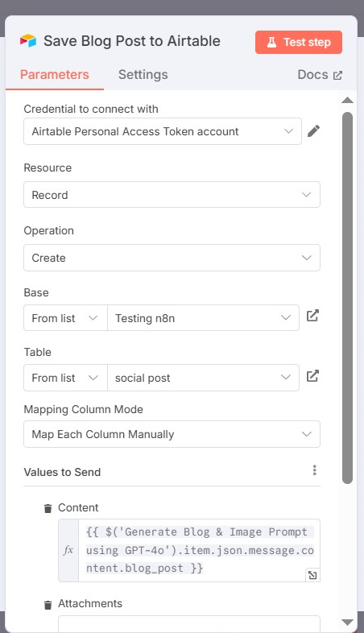Open the credential account dropdown
This screenshot has height=633, width=364.
pyautogui.click(x=163, y=131)
